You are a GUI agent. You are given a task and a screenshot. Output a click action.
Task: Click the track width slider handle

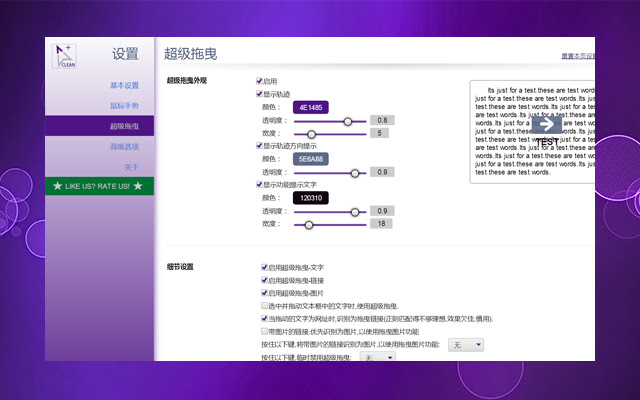pos(311,133)
